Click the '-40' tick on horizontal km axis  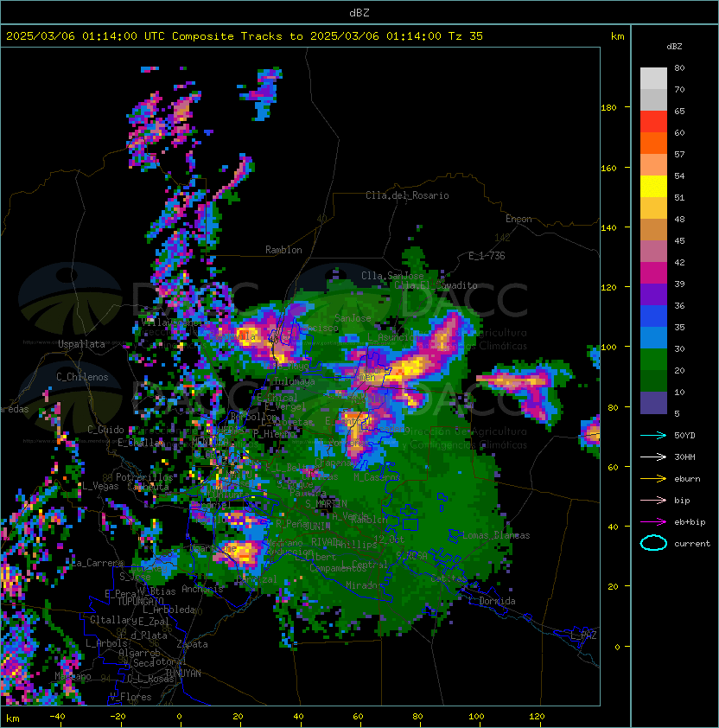(57, 717)
